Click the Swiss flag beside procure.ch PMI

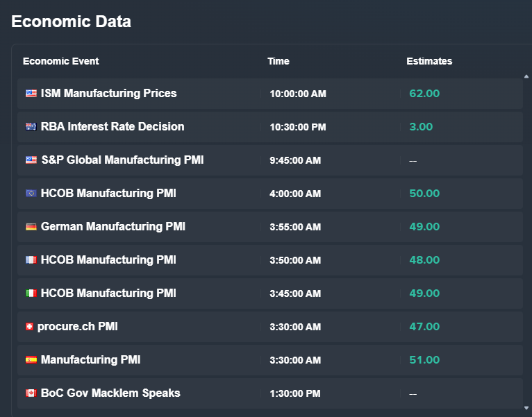pos(30,326)
